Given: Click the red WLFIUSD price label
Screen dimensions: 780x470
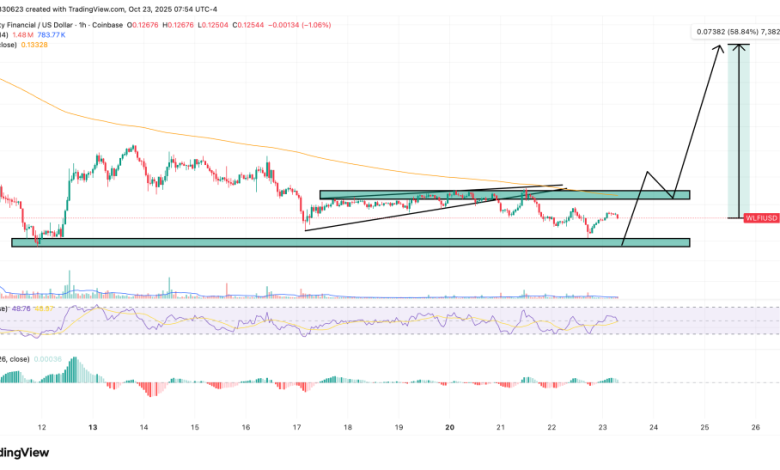Looking at the screenshot, I should [x=761, y=217].
